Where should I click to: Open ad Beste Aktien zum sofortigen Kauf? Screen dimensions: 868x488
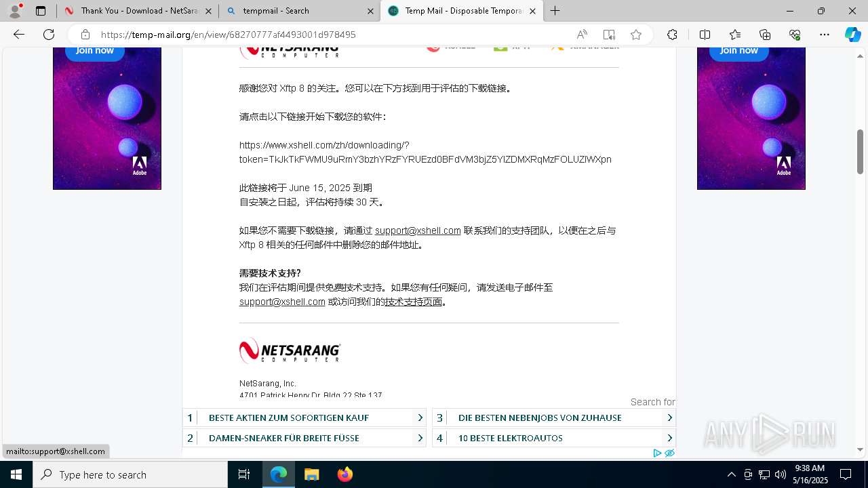click(289, 418)
